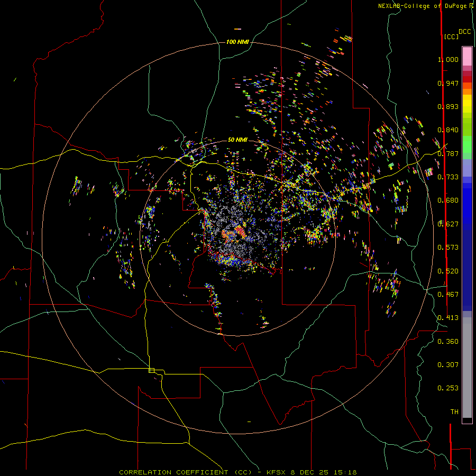Screen dimensions: 476x476
Task: Click the 0.787 legend value
Action: tap(448, 153)
